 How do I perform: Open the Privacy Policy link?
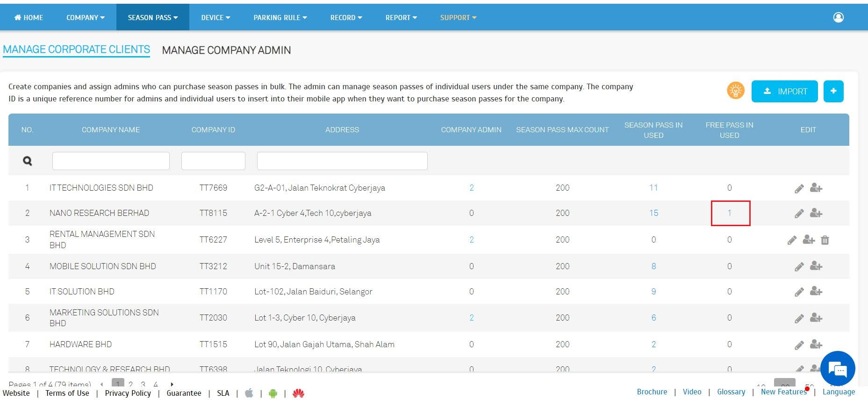click(128, 393)
